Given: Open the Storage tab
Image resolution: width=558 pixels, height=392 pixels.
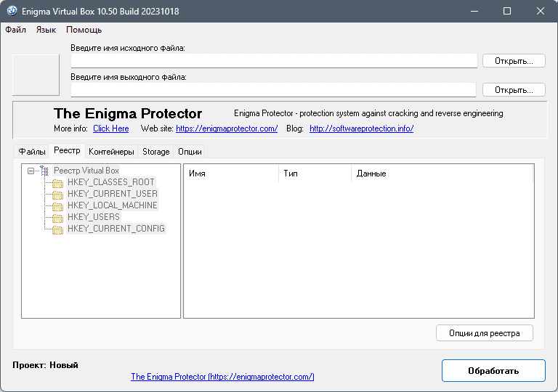Looking at the screenshot, I should coord(156,152).
